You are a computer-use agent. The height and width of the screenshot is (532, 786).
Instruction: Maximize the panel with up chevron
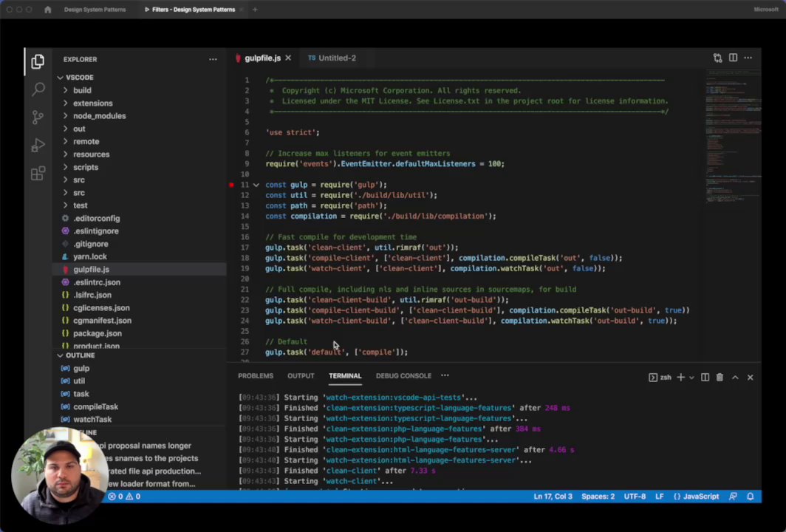(735, 377)
